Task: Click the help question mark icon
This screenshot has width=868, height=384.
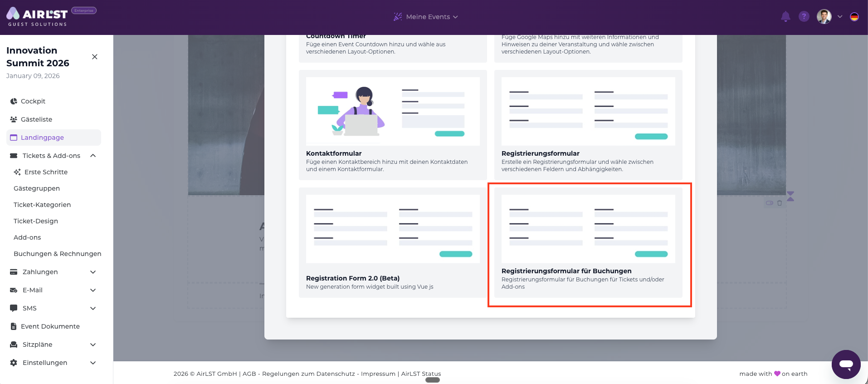Action: click(804, 17)
